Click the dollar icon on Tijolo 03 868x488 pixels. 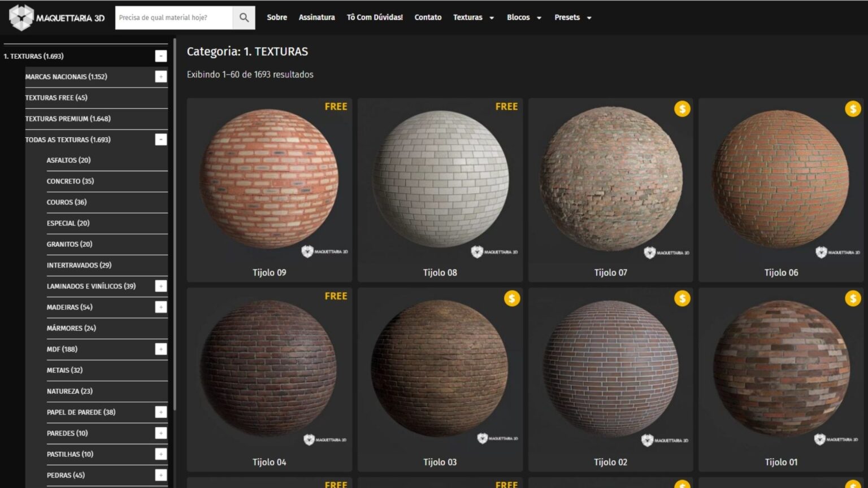point(512,298)
